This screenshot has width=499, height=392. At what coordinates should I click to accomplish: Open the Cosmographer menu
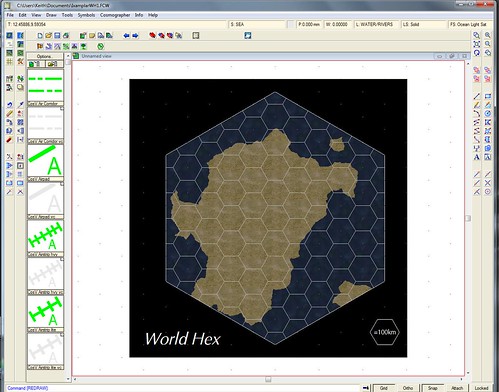(115, 15)
